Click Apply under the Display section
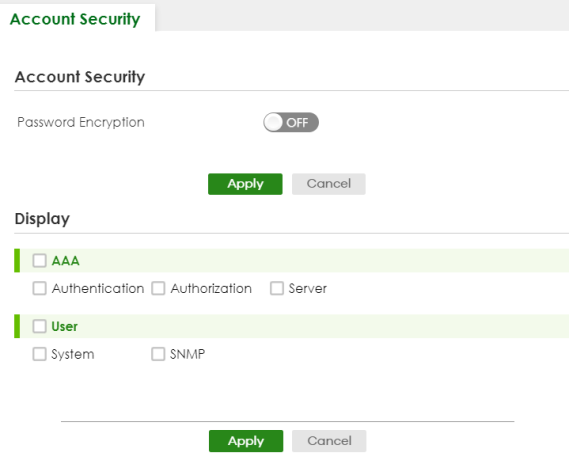The height and width of the screenshot is (468, 569). 246,441
